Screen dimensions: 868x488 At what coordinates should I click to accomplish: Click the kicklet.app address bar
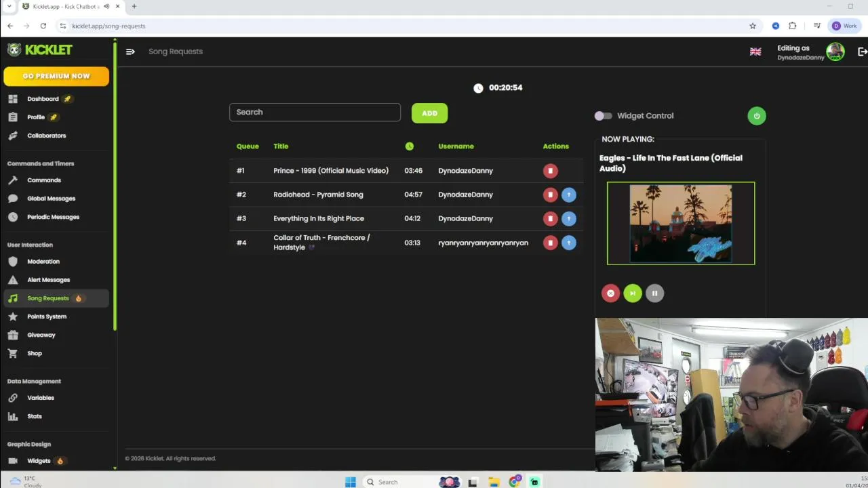(x=400, y=26)
